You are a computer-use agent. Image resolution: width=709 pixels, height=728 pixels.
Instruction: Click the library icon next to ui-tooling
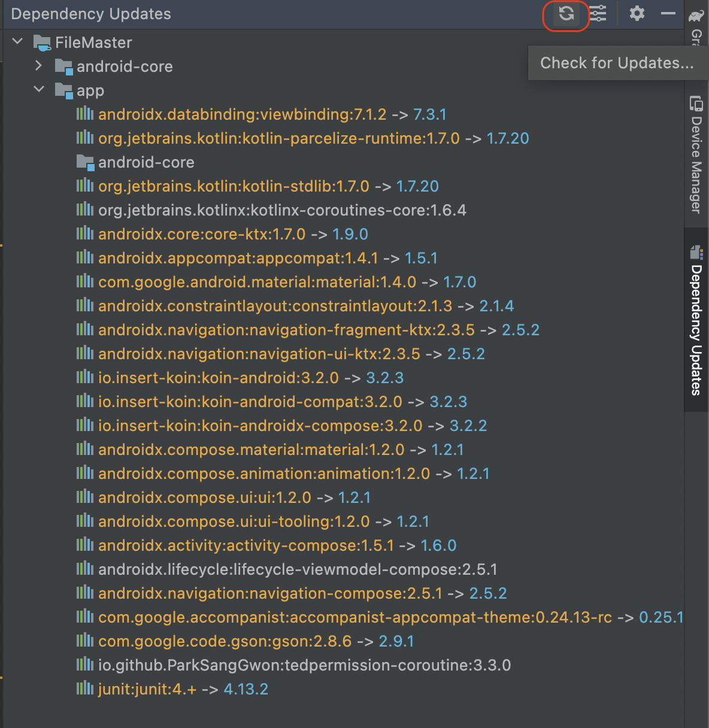point(85,521)
